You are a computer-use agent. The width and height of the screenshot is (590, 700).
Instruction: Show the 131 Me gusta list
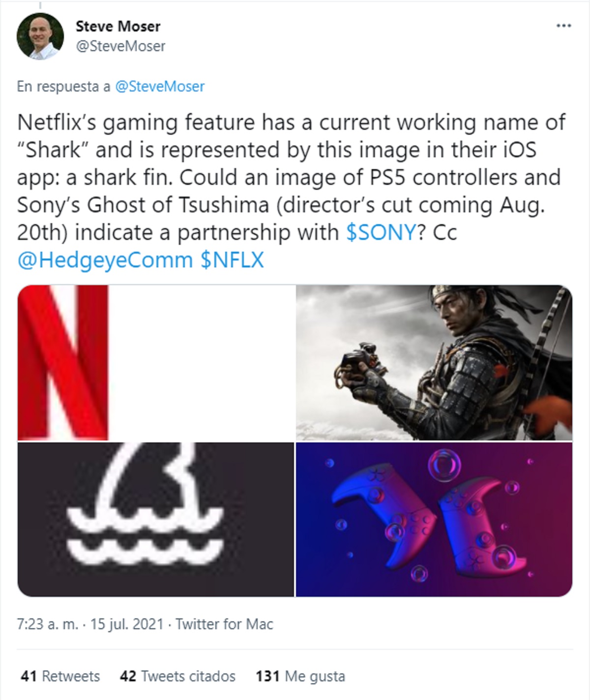(300, 676)
